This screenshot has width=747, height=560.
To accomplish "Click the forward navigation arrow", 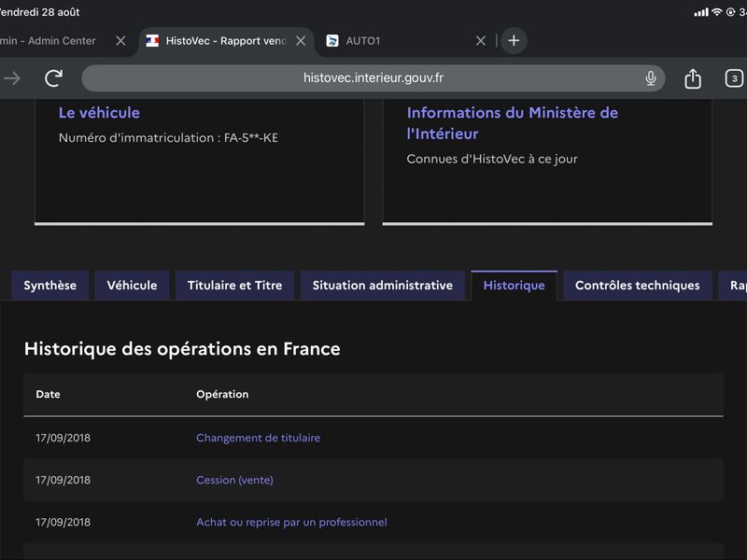I will tap(12, 78).
